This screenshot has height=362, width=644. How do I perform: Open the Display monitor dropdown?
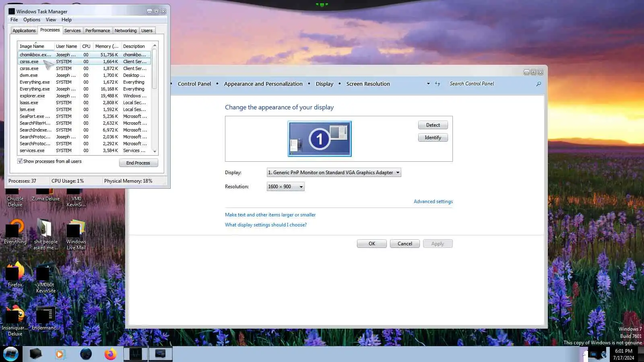click(x=334, y=173)
